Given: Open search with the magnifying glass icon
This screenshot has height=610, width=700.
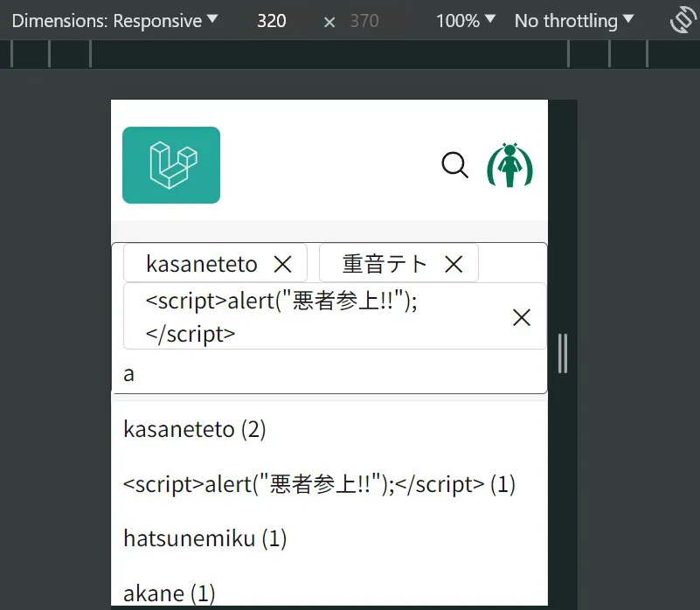Looking at the screenshot, I should pyautogui.click(x=454, y=164).
